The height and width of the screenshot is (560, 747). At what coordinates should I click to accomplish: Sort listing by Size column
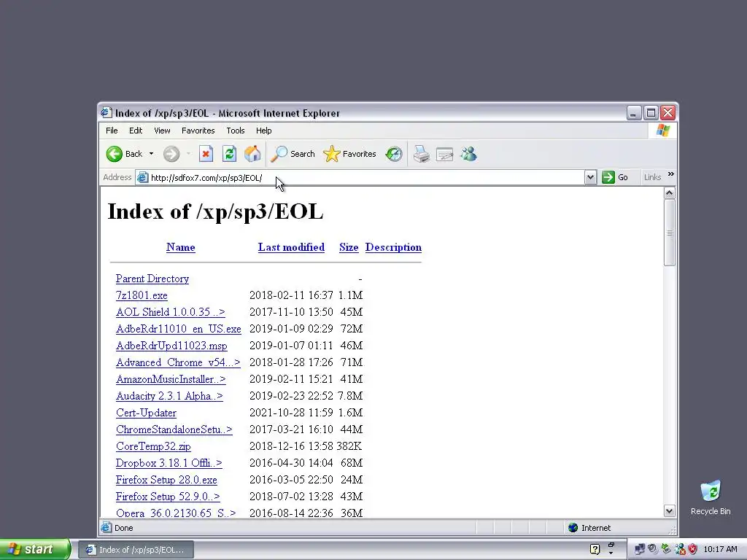point(349,247)
